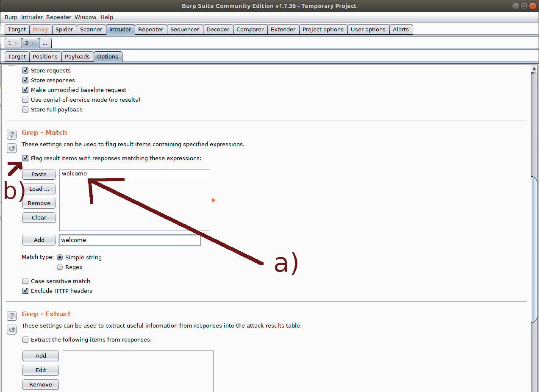This screenshot has height=392, width=539.
Task: Open the Grep - Extract help icon
Action: pyautogui.click(x=11, y=316)
